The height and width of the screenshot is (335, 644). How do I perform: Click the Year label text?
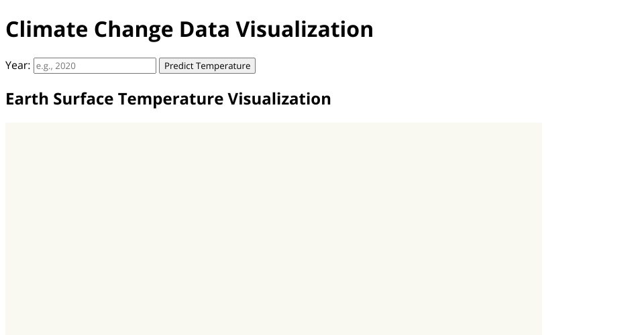(x=17, y=65)
